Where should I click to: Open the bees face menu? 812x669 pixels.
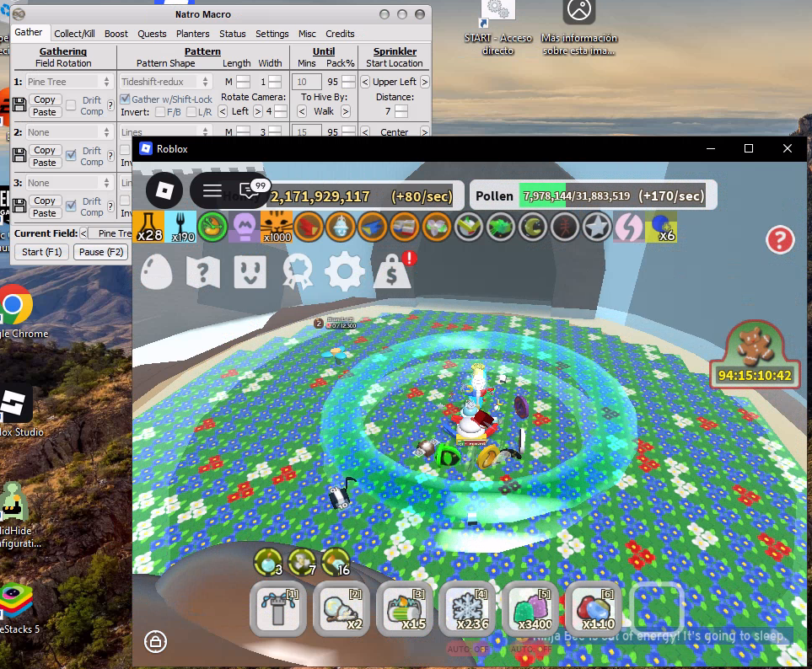250,271
